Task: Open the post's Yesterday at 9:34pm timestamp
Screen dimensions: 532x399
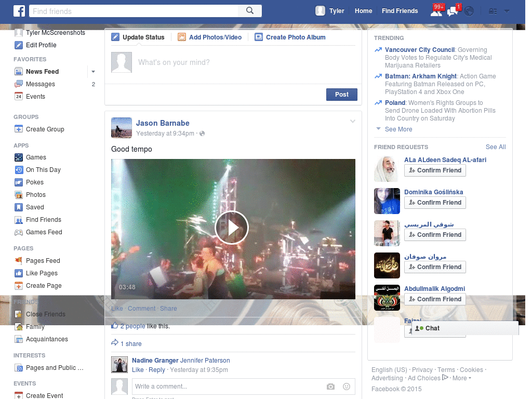Action: (165, 134)
